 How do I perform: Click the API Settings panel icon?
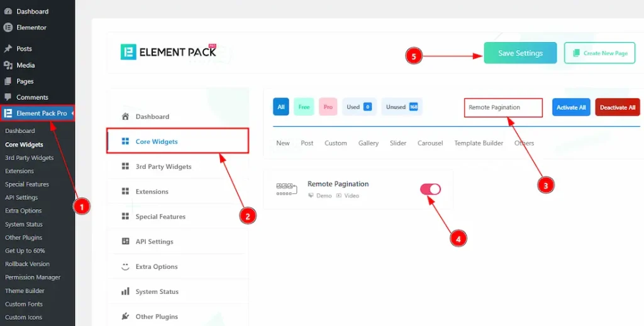[x=125, y=242]
